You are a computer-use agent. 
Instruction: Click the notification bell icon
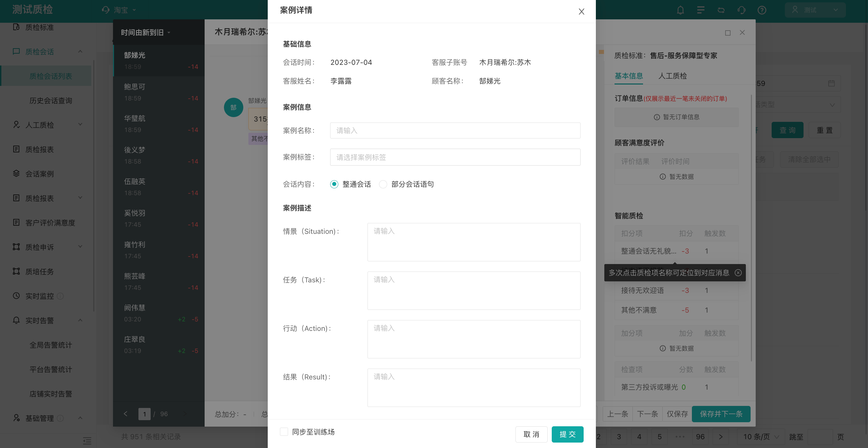point(680,10)
